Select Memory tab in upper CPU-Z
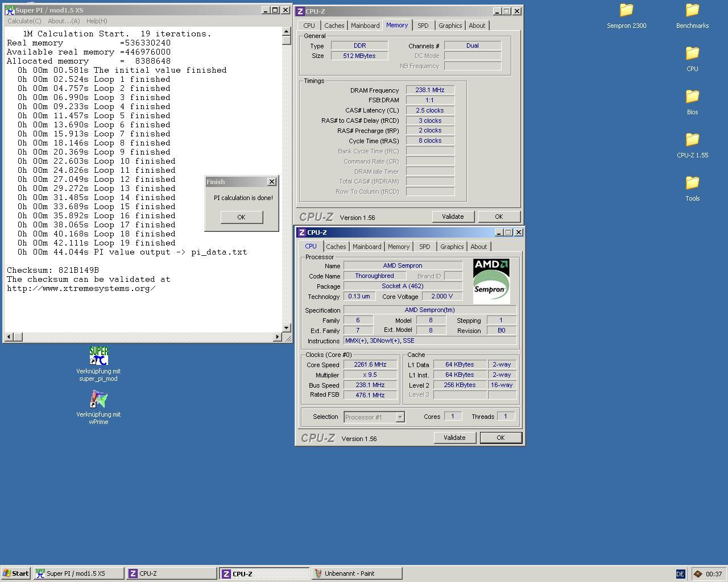This screenshot has width=728, height=582. pyautogui.click(x=397, y=25)
